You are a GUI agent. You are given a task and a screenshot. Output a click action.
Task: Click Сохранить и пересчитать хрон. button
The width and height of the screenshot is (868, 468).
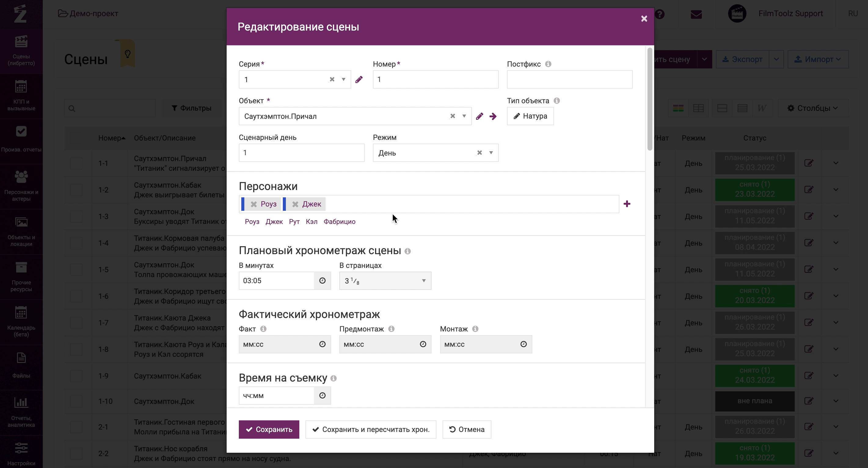371,429
